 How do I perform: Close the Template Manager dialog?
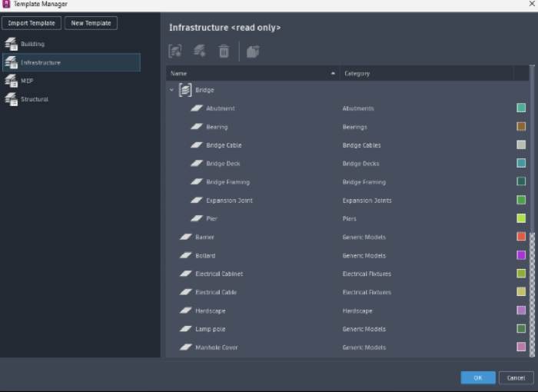point(532,4)
